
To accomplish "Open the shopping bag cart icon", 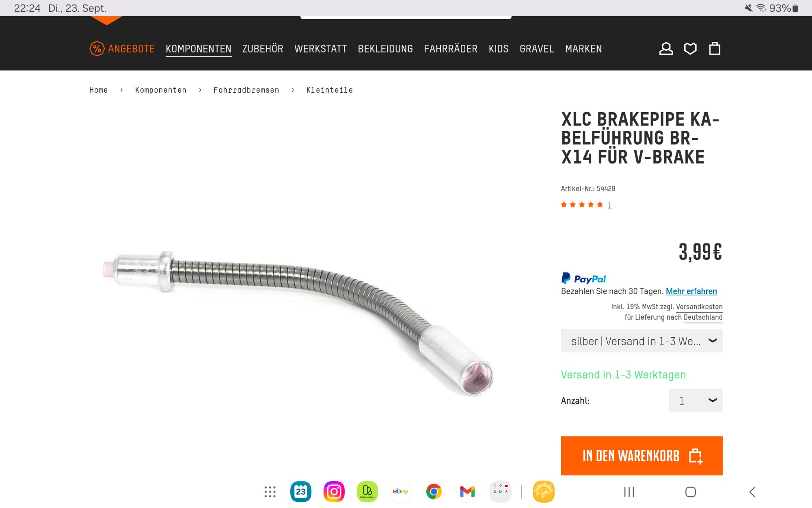I will pos(715,49).
